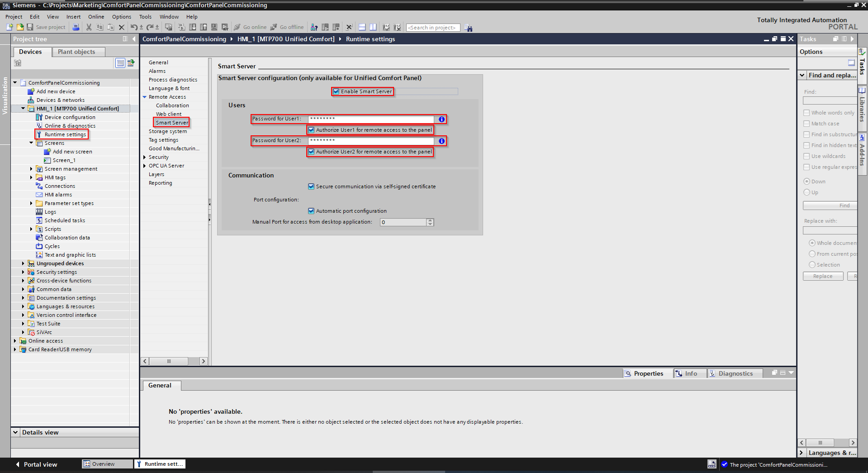868x473 pixels.
Task: Click the Upload from device icon
Action: [x=204, y=27]
